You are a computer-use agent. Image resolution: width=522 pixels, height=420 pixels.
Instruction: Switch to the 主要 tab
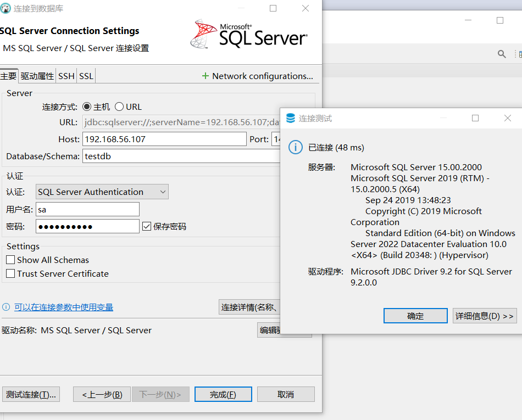[x=8, y=76]
